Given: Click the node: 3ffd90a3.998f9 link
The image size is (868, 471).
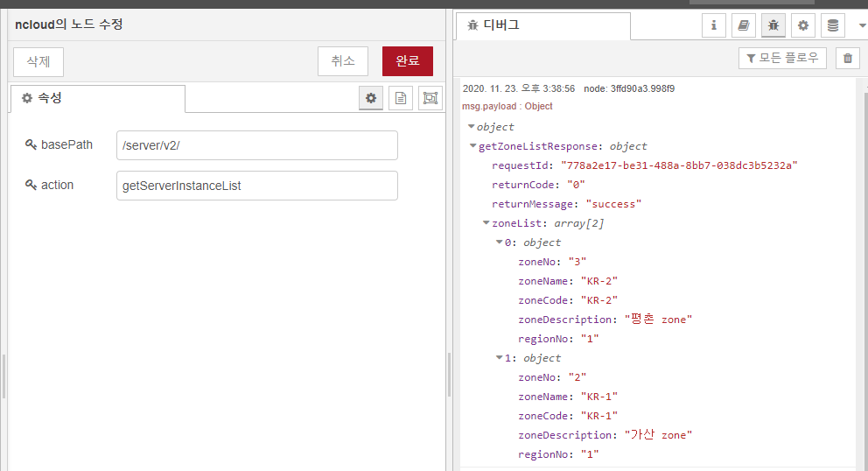Looking at the screenshot, I should 629,88.
